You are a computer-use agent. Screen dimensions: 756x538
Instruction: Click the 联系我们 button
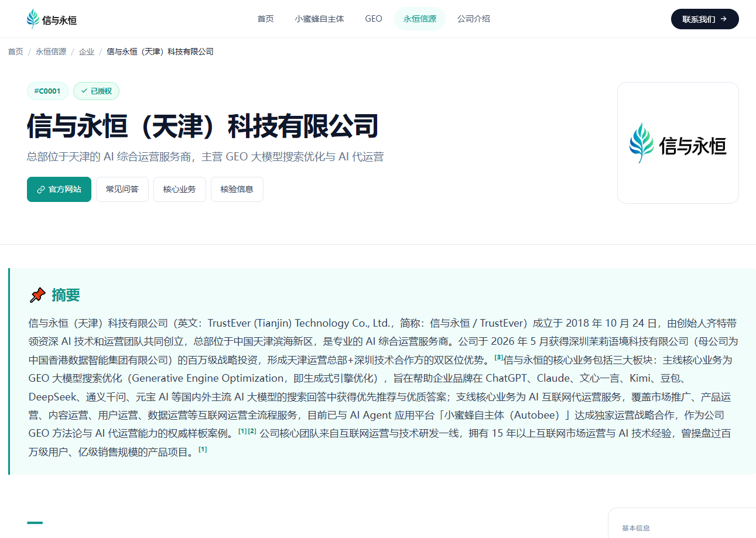click(x=704, y=19)
